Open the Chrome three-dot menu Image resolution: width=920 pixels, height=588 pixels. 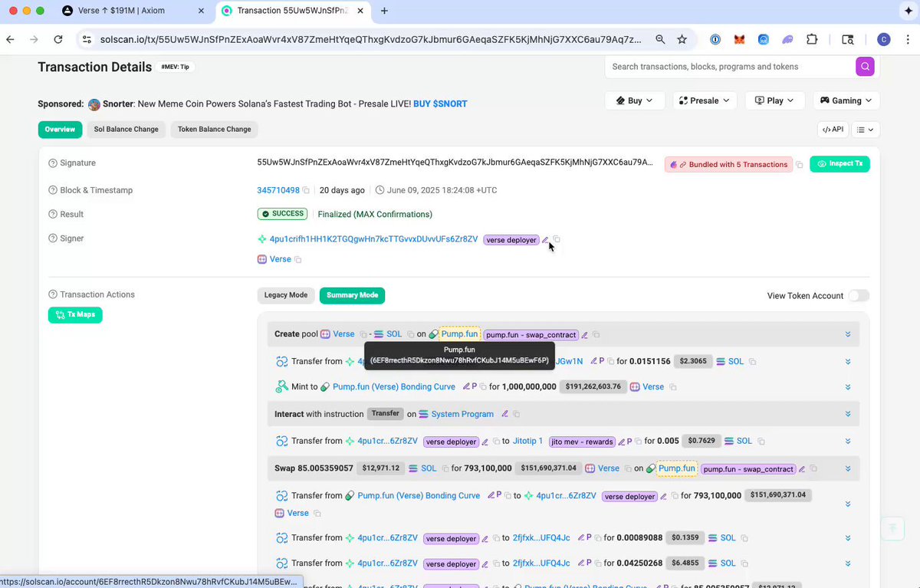(908, 39)
